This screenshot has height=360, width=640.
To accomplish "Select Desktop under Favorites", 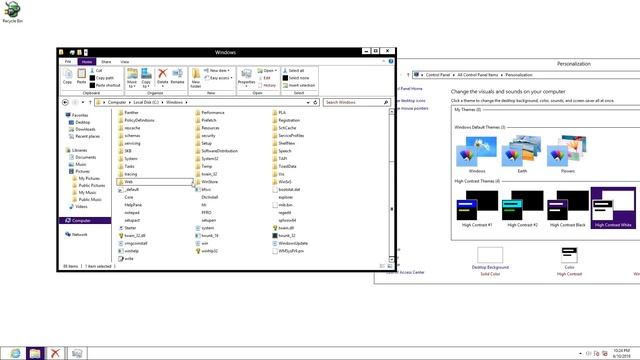I will pyautogui.click(x=79, y=122).
